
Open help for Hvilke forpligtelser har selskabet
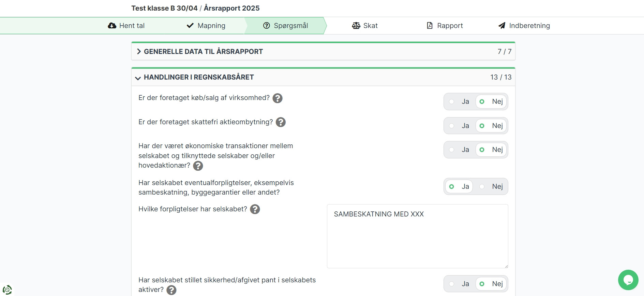click(x=255, y=209)
